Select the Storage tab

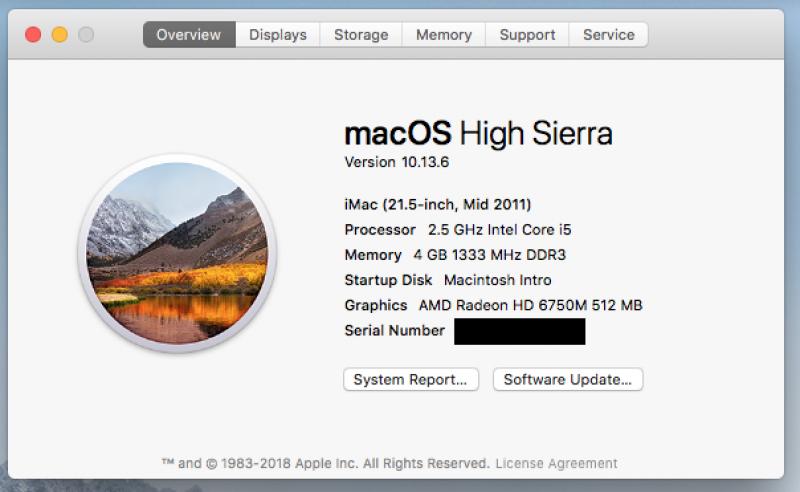361,35
